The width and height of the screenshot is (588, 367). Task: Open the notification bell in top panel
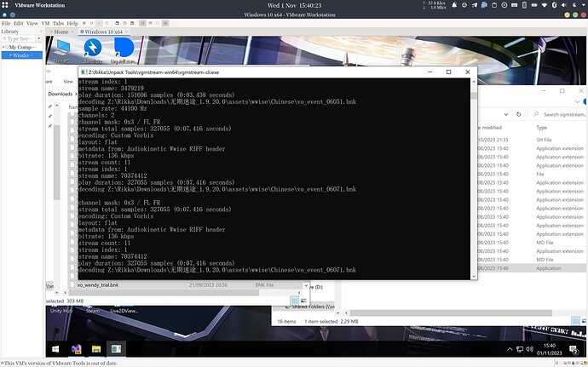454,5
